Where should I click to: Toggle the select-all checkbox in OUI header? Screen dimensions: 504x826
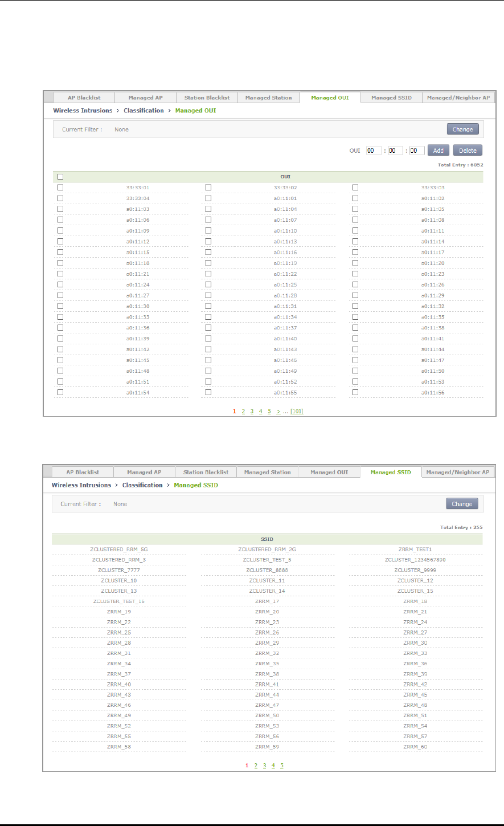(x=60, y=177)
